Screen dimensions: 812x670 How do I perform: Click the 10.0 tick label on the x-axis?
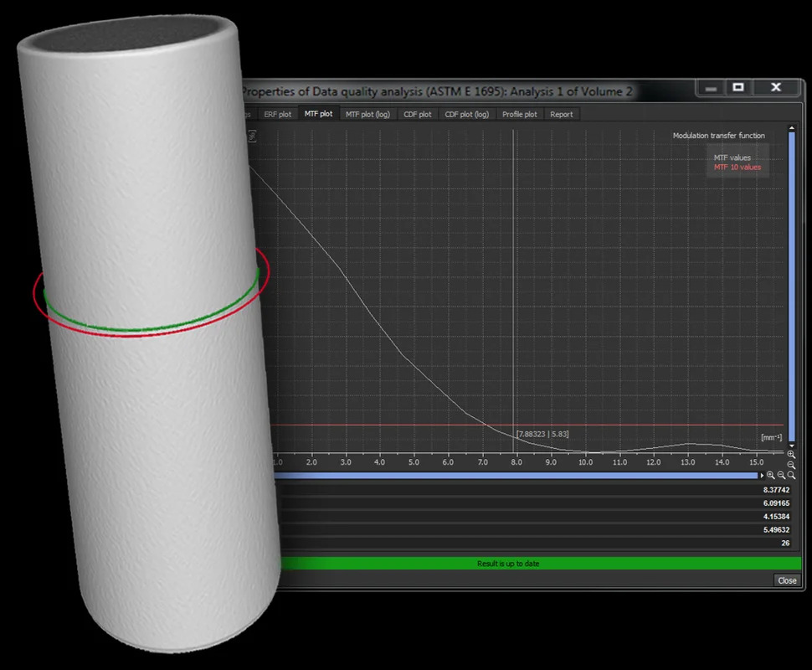pyautogui.click(x=585, y=462)
